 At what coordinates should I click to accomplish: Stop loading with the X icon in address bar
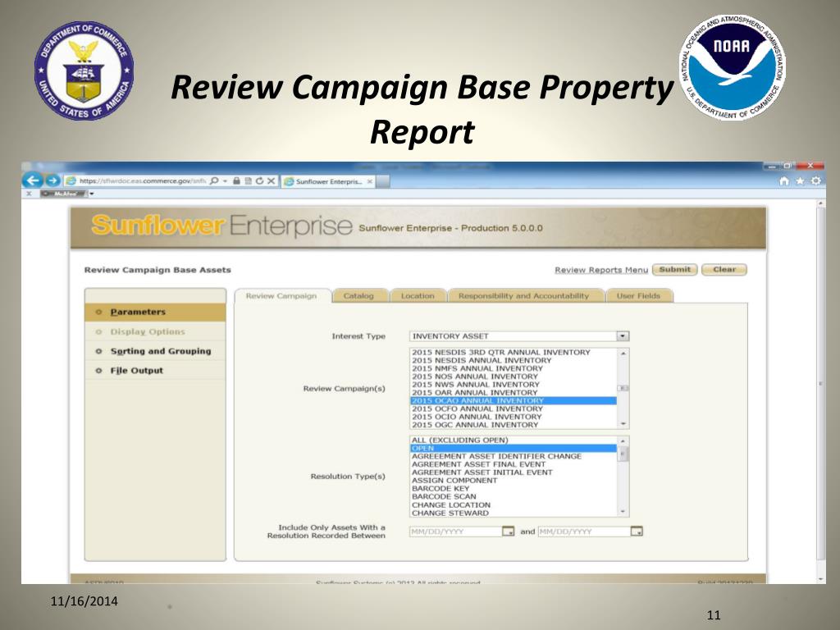click(271, 181)
